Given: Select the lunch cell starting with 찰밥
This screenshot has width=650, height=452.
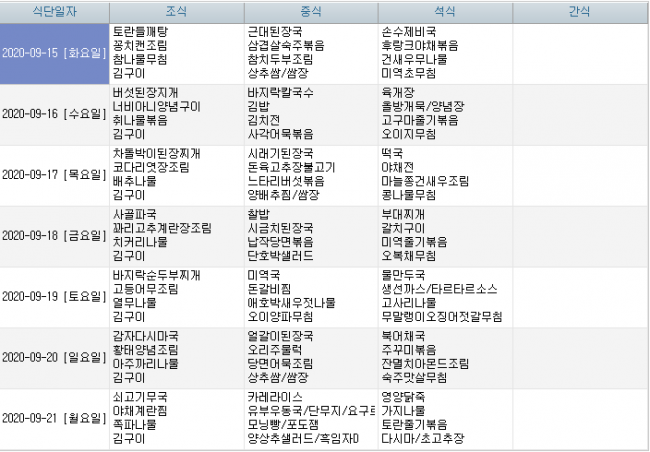Looking at the screenshot, I should coord(310,236).
